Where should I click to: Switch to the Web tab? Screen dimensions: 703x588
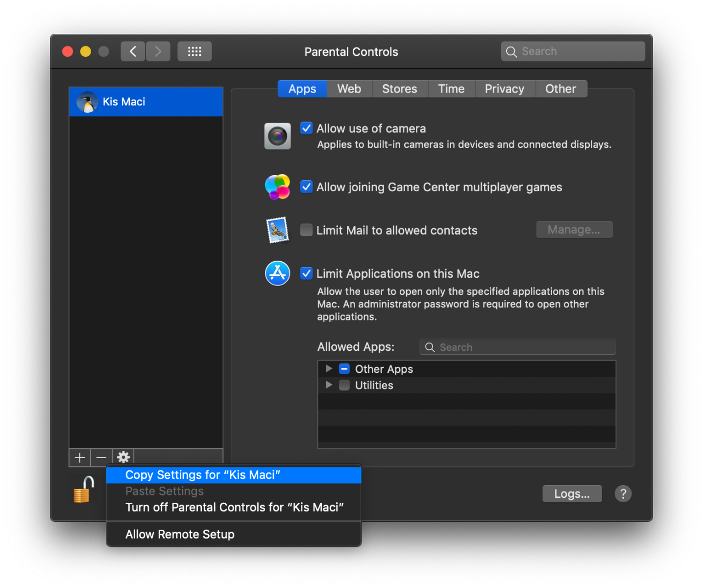coord(349,89)
